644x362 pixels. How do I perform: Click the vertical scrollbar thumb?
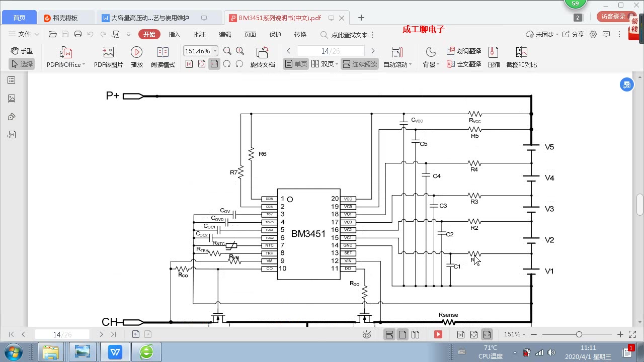click(x=639, y=204)
